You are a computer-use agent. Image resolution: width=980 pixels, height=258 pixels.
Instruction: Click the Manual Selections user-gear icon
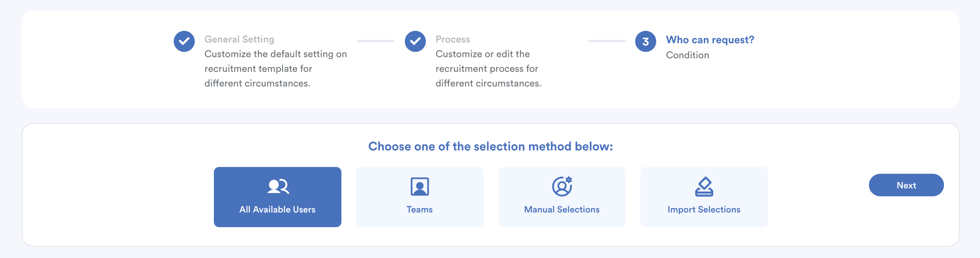tap(562, 187)
